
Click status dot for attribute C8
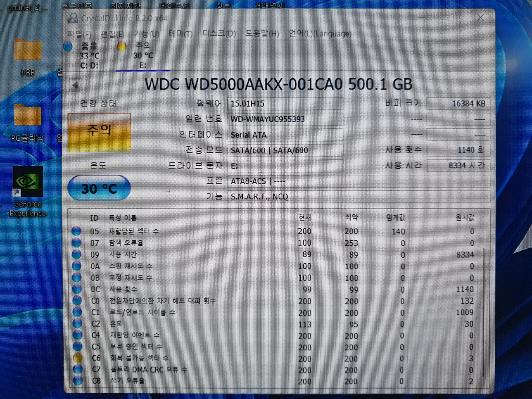click(x=78, y=381)
